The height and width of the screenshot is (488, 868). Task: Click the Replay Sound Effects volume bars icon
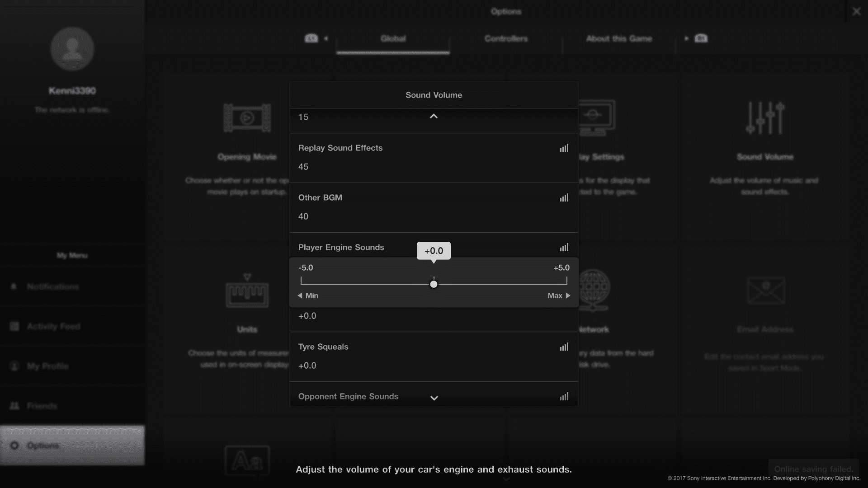click(x=564, y=148)
